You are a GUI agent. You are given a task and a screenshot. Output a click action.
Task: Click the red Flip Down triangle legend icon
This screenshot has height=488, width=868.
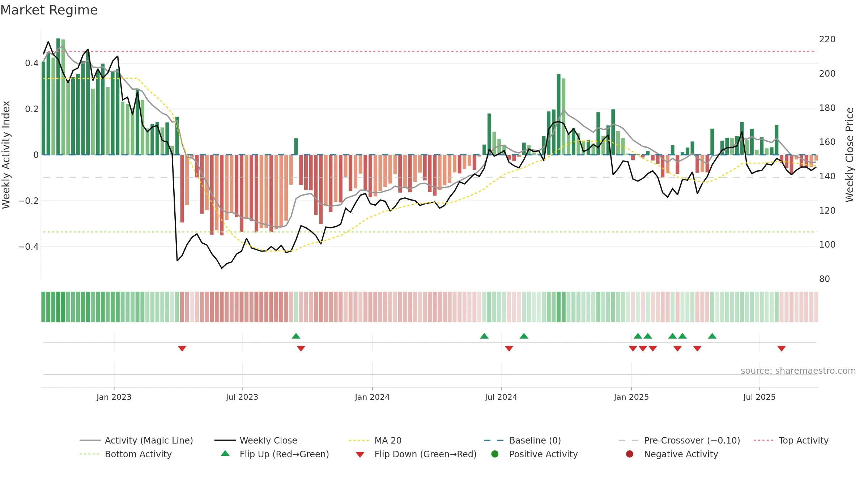pos(360,454)
